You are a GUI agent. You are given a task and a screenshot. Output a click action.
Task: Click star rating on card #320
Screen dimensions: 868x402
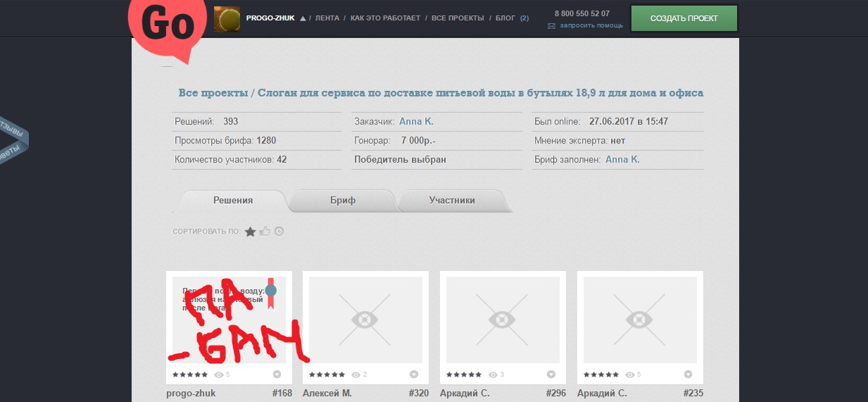pos(327,375)
